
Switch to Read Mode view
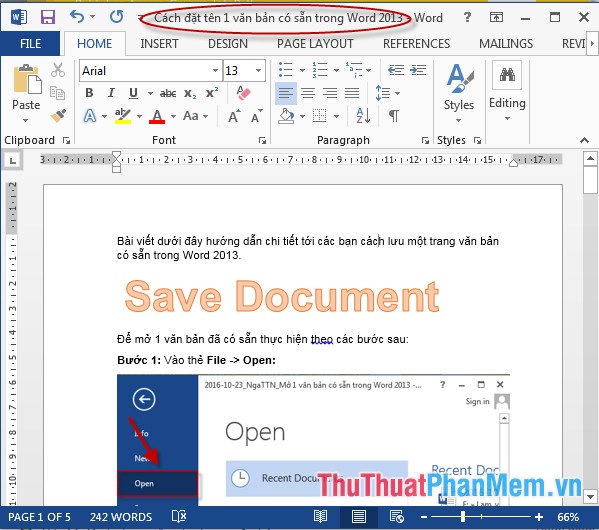[320, 517]
